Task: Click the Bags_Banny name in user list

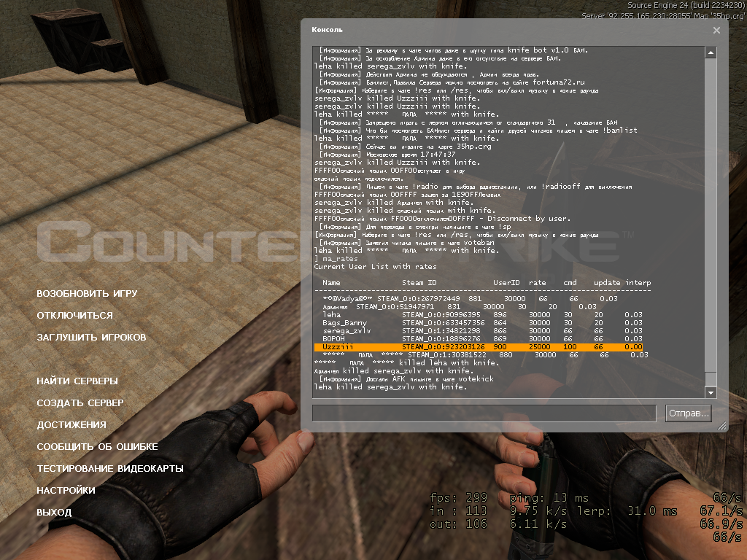Action: pyautogui.click(x=344, y=323)
